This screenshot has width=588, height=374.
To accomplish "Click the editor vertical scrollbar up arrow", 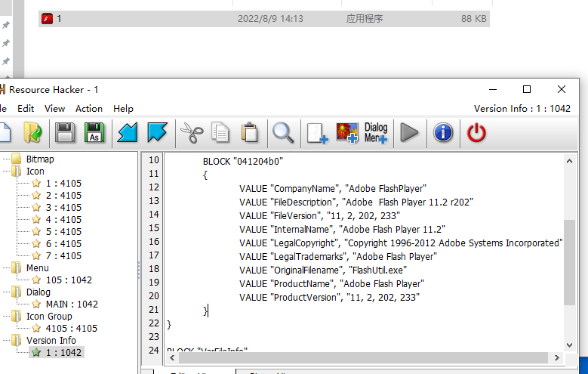I will 569,161.
